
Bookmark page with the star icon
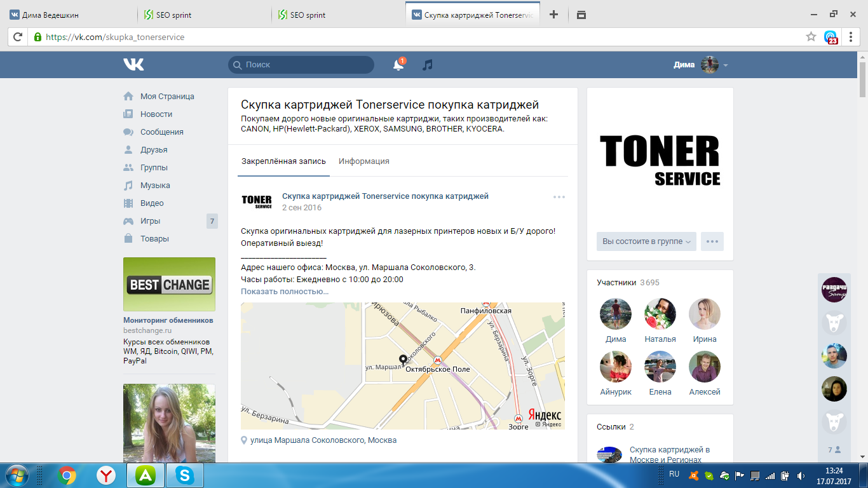pyautogui.click(x=811, y=37)
